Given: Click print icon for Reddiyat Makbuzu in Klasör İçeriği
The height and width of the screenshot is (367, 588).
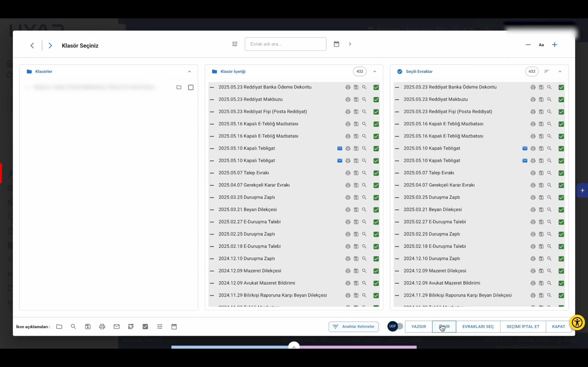Looking at the screenshot, I should coord(348,99).
